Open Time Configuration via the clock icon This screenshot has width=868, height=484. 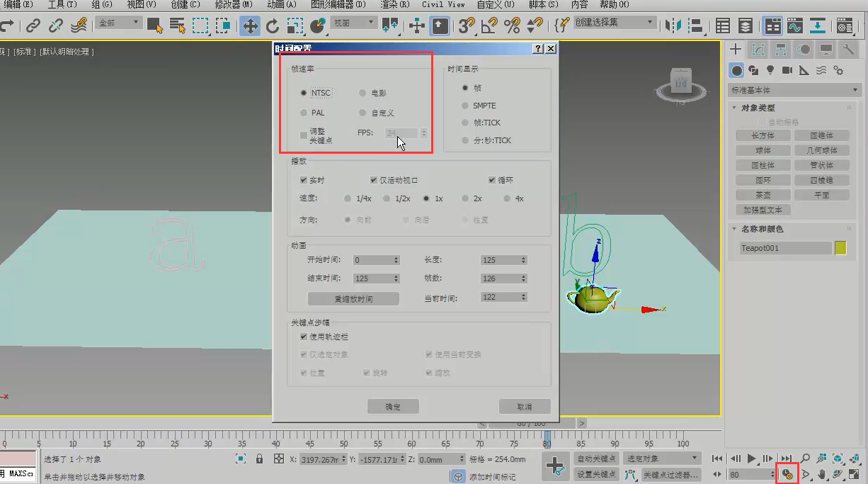pyautogui.click(x=787, y=474)
